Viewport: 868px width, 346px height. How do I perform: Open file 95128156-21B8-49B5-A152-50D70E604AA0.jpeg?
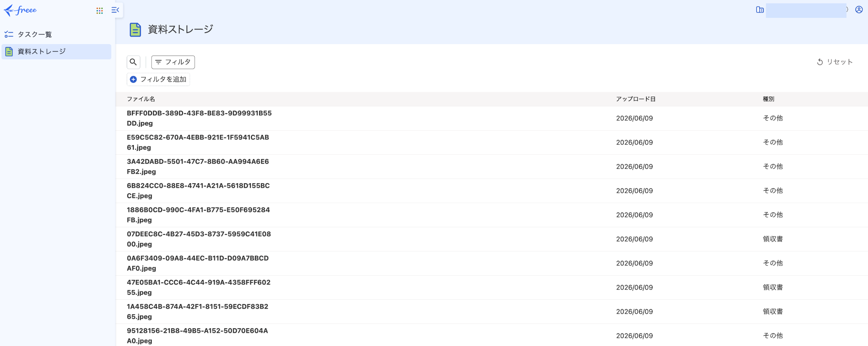[198, 336]
